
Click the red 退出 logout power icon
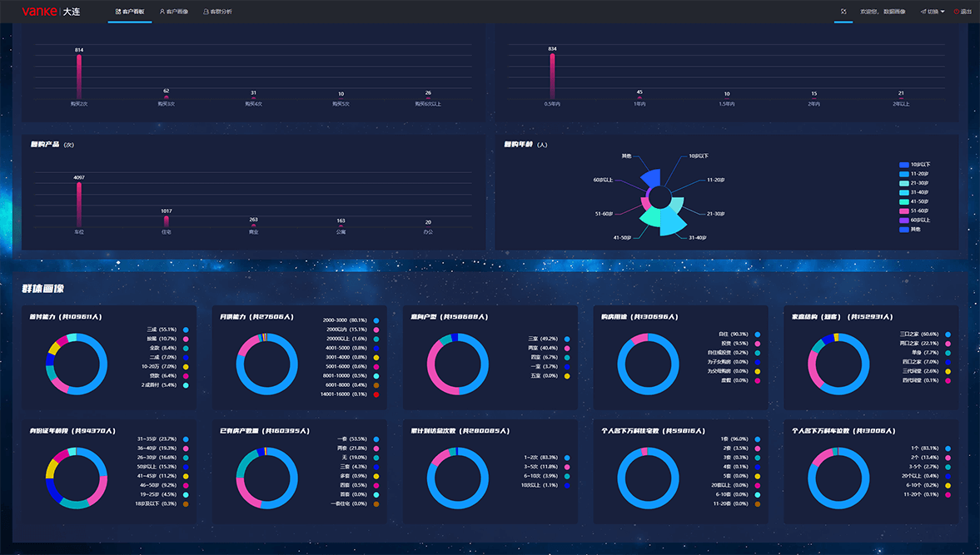click(x=957, y=12)
